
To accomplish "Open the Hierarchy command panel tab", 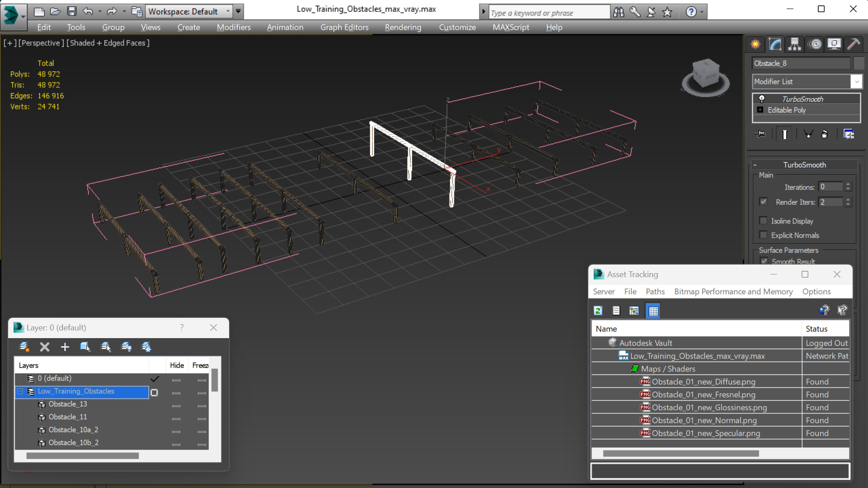I will (x=794, y=44).
